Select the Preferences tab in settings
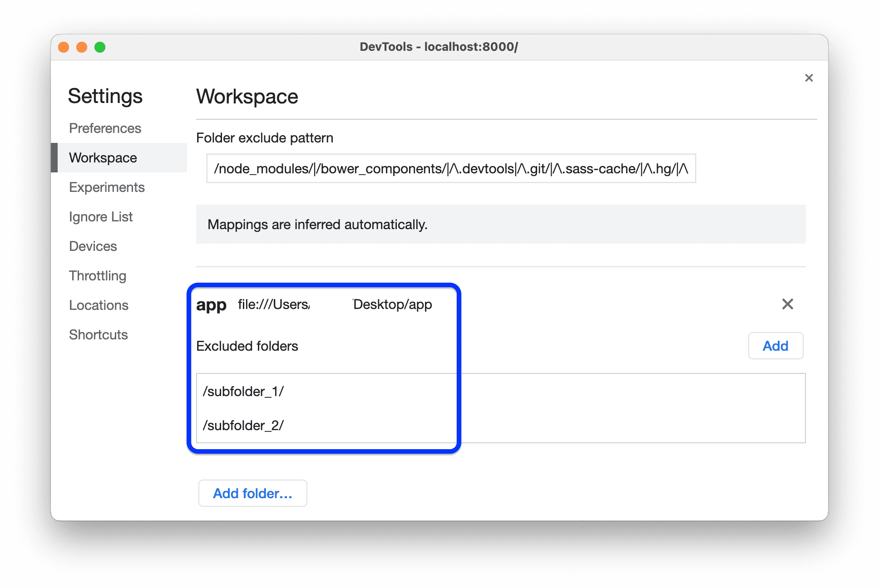Screen dimensions: 879x588 tap(104, 128)
